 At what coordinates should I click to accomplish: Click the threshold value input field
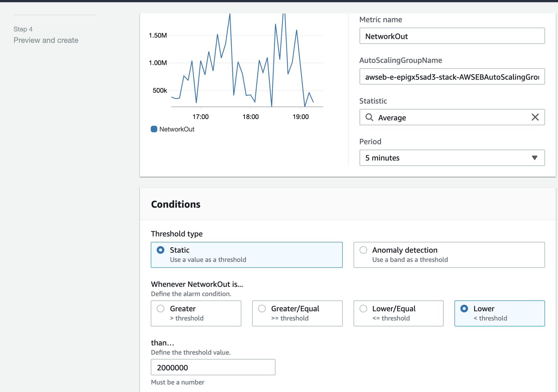pyautogui.click(x=213, y=367)
